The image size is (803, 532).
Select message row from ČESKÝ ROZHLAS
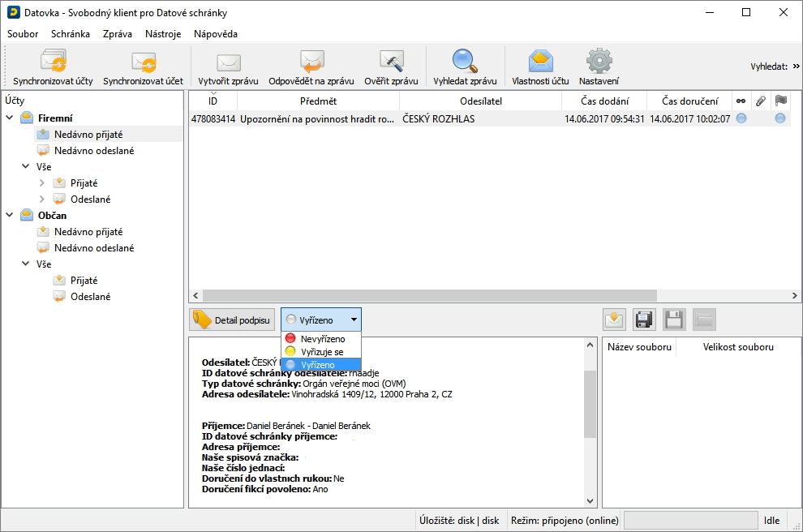click(x=489, y=118)
